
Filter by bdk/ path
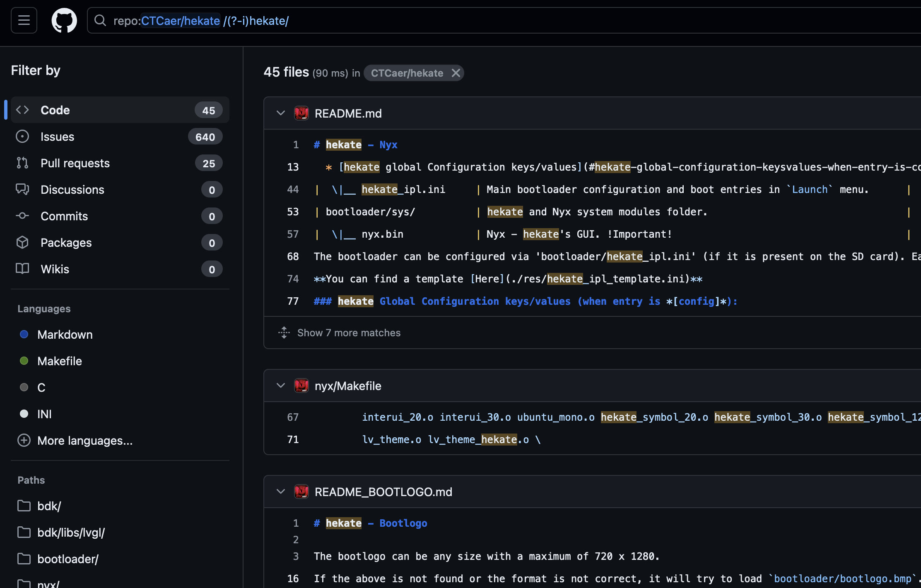[x=49, y=506]
